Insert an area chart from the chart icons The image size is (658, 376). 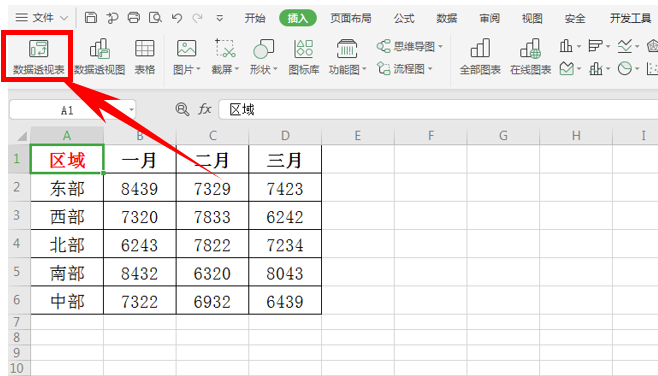point(567,68)
